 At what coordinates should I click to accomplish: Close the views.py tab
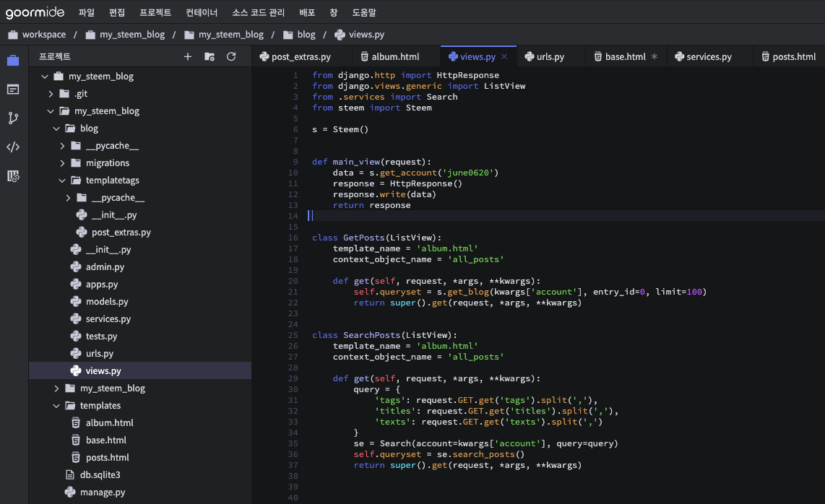coord(504,56)
